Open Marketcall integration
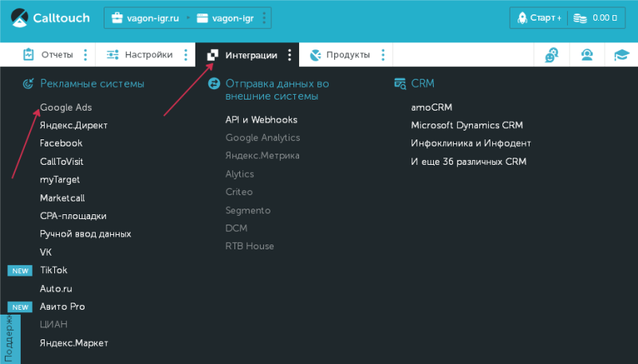This screenshot has height=364, width=638. 62,198
